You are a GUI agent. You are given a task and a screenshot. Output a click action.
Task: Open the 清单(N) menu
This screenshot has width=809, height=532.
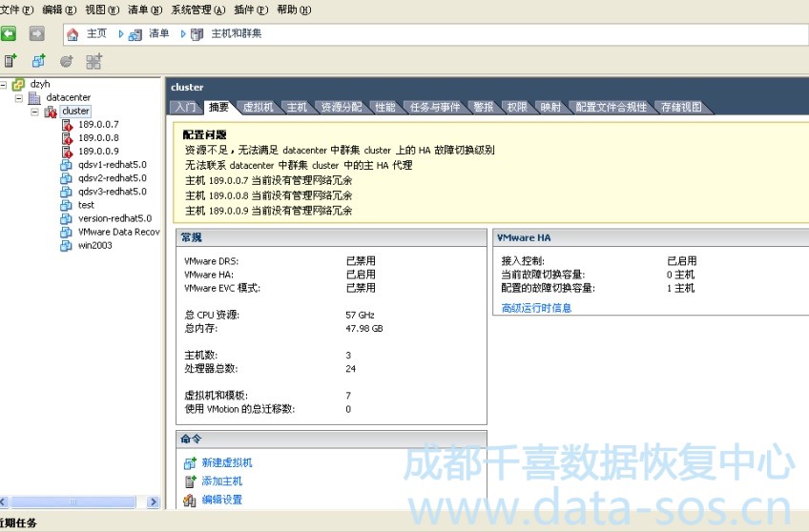coord(145,10)
